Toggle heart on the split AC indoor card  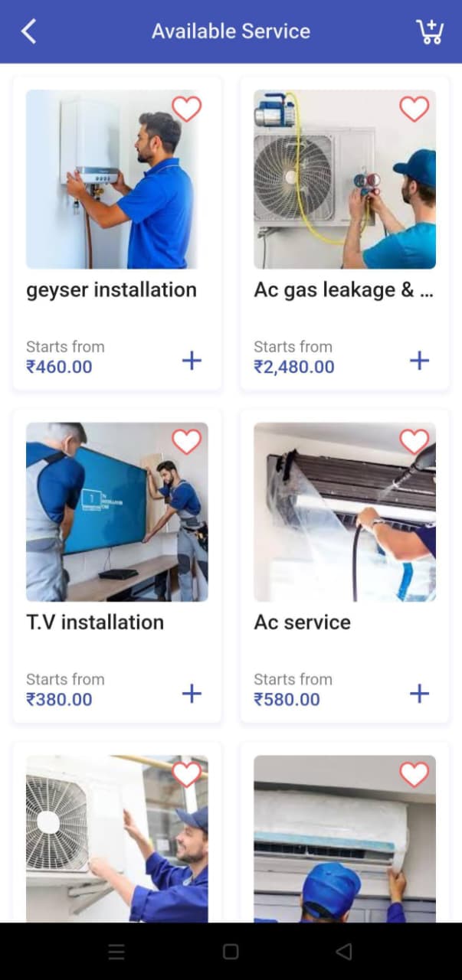coord(414,775)
